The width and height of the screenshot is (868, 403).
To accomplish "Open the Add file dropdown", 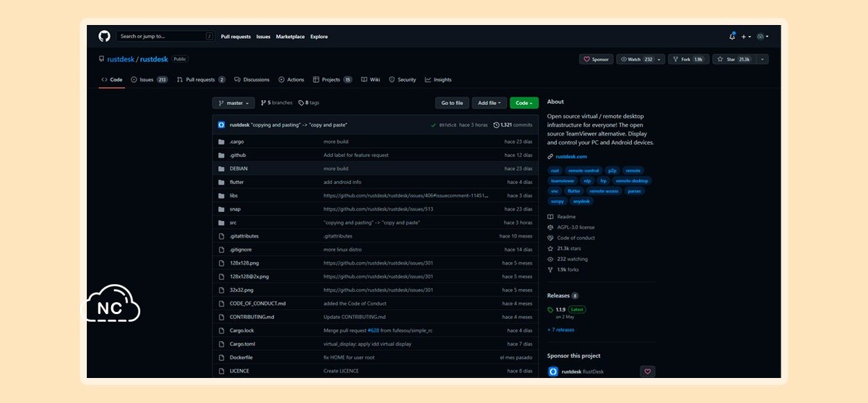I will tap(490, 103).
